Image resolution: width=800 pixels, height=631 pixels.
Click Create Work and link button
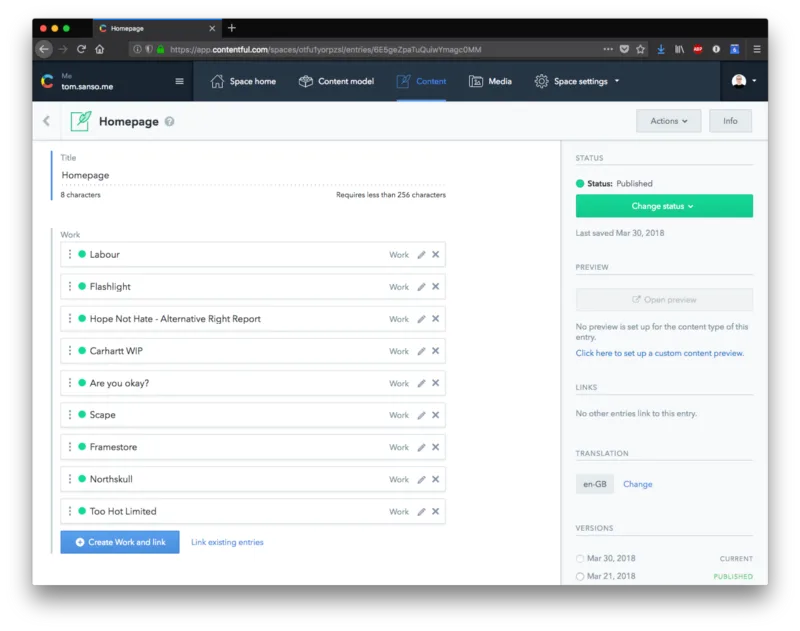pyautogui.click(x=120, y=542)
